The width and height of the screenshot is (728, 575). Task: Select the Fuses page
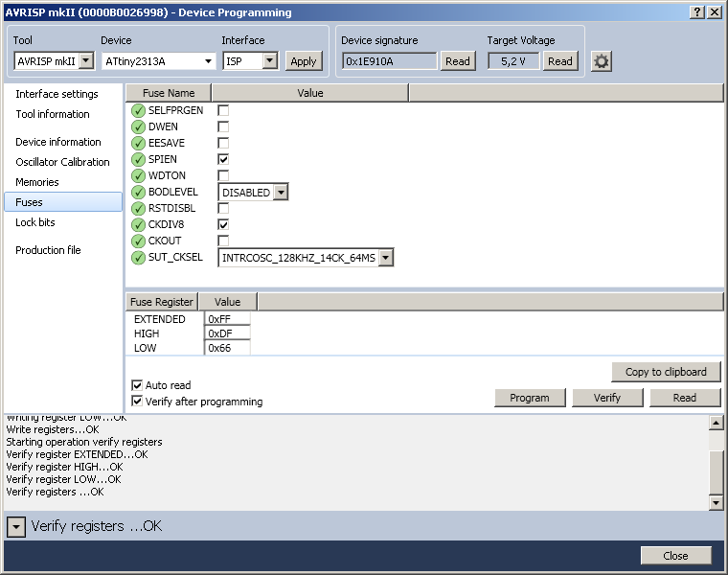pos(63,202)
